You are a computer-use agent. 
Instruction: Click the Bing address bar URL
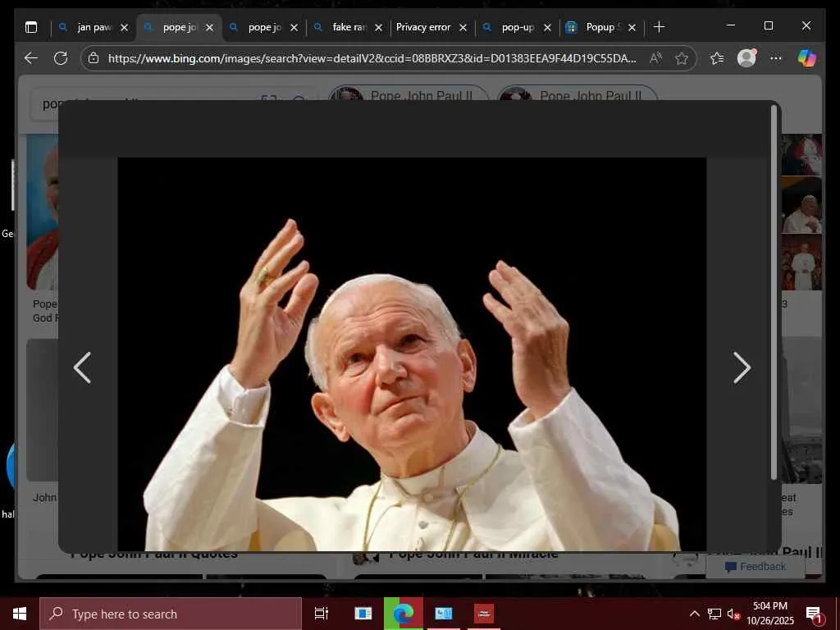[x=372, y=58]
